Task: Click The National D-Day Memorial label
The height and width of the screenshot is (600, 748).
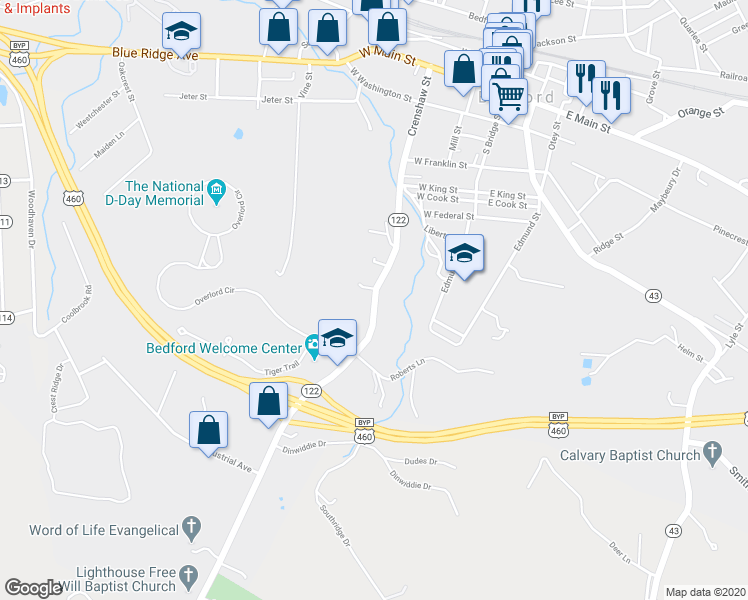Action: 155,193
